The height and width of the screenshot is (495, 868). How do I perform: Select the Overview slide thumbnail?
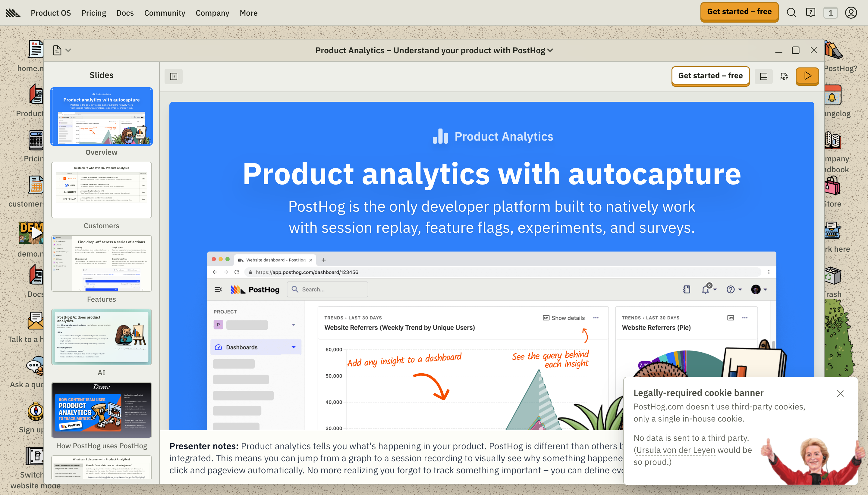[101, 117]
